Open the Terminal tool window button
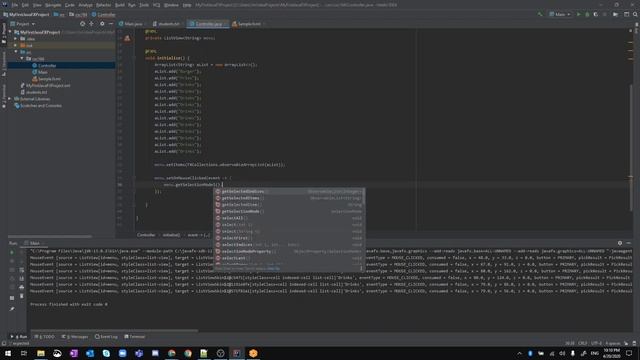 (135, 337)
